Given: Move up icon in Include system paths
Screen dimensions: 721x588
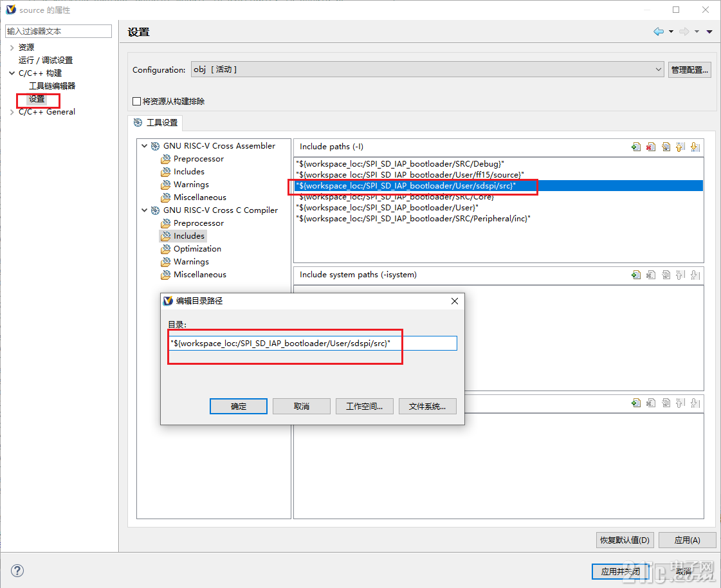Looking at the screenshot, I should pyautogui.click(x=680, y=275).
